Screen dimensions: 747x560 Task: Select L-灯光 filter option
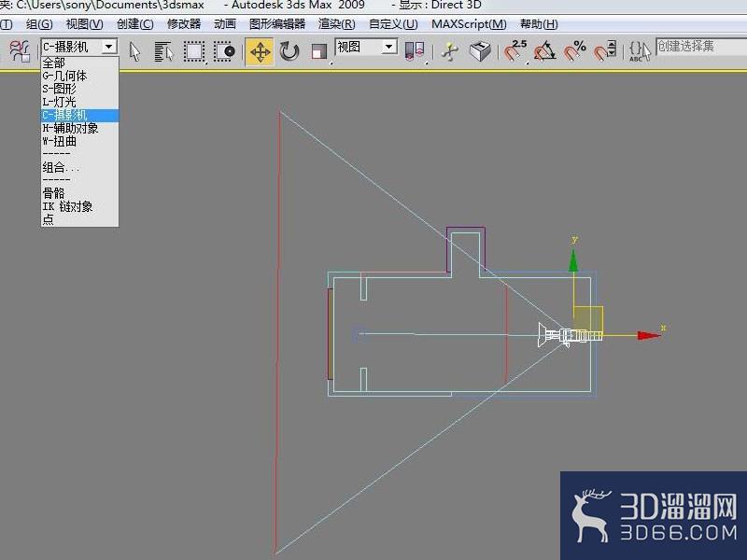[x=79, y=102]
